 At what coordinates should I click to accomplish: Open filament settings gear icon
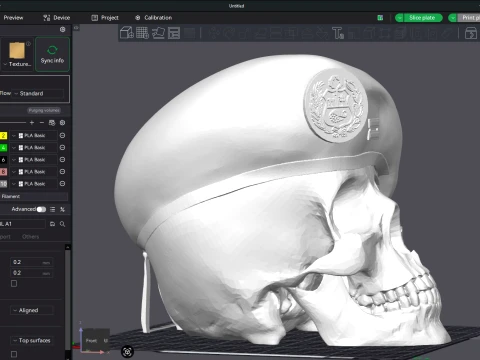62,123
